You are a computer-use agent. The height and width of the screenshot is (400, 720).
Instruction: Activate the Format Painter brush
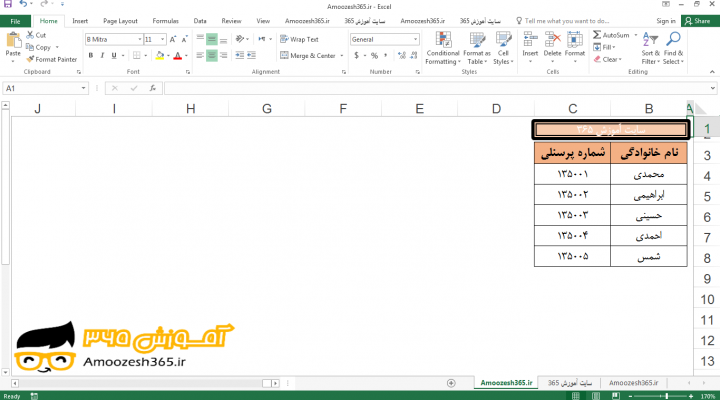(x=30, y=59)
